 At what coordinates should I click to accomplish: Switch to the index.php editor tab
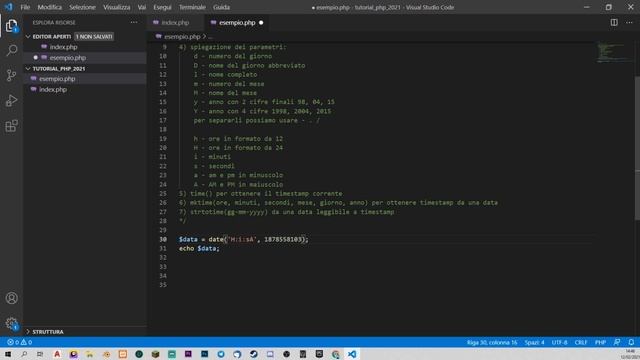pos(175,22)
